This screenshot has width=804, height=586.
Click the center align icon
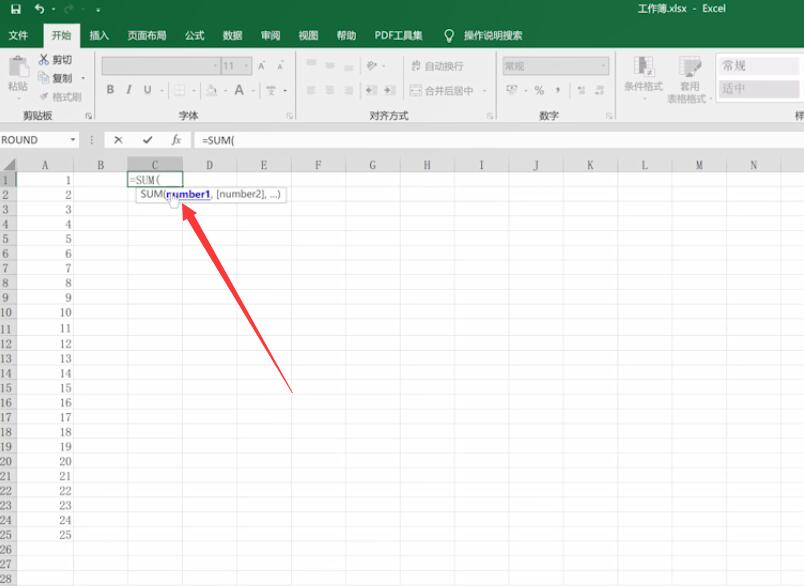(x=330, y=90)
